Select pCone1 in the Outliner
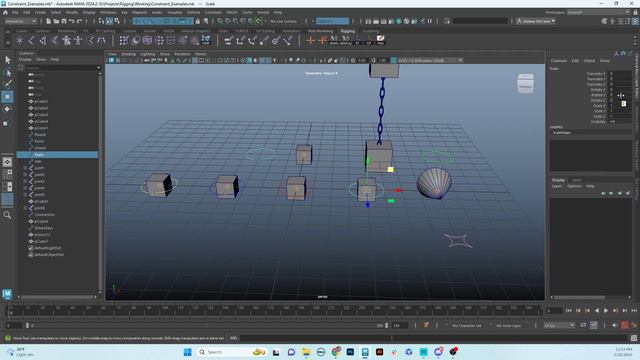Image resolution: width=640 pixels, height=360 pixels. [41, 128]
